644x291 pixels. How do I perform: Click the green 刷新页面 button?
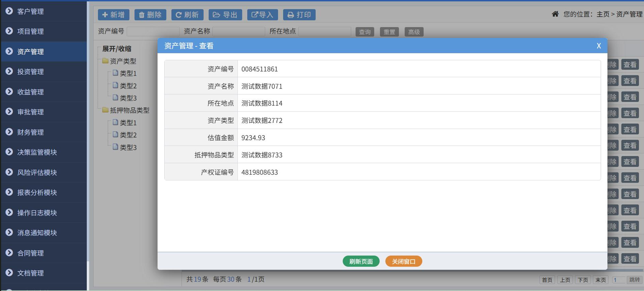click(x=361, y=261)
